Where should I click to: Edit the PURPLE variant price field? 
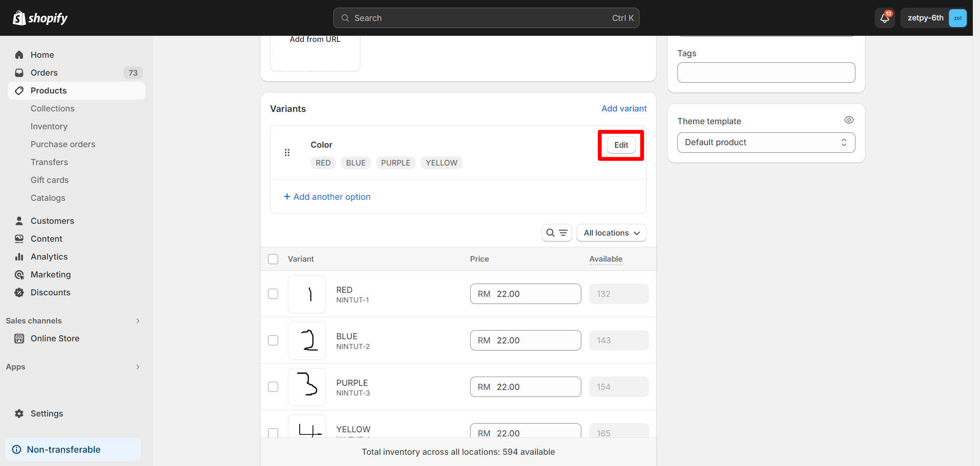(525, 387)
